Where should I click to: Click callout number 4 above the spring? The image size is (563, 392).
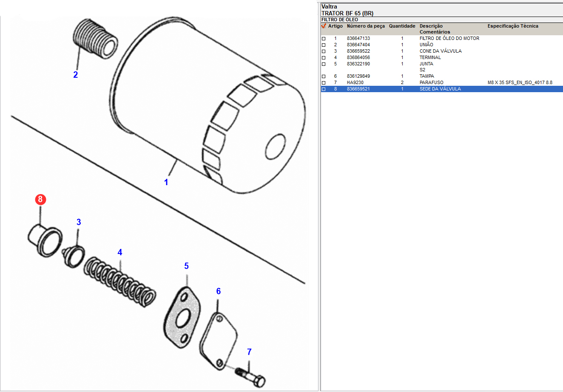pos(120,252)
